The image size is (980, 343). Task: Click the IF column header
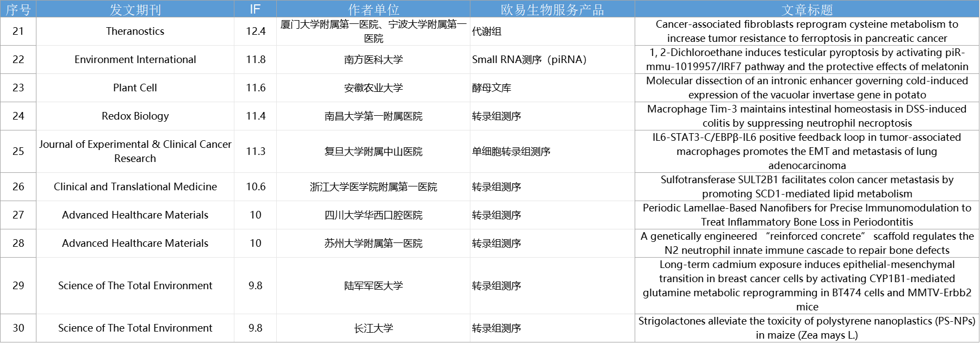pyautogui.click(x=255, y=9)
